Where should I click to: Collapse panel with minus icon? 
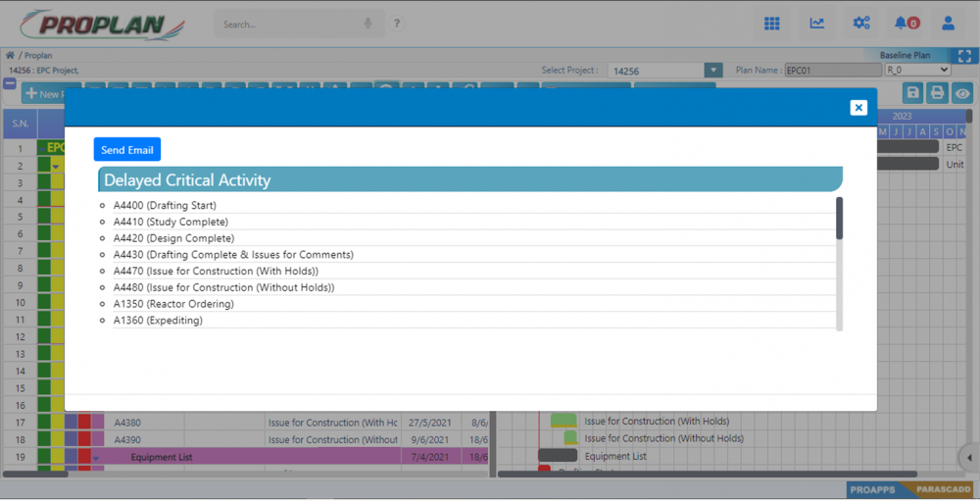point(10,83)
